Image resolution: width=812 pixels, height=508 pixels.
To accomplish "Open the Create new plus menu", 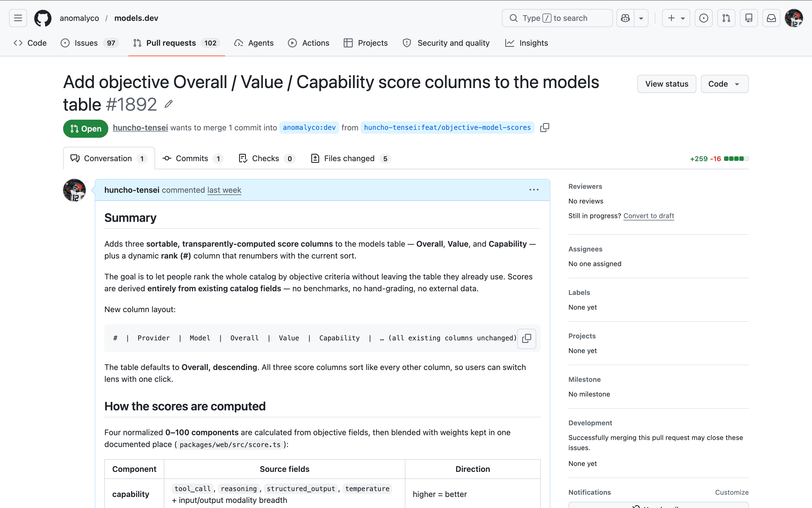I will point(676,18).
